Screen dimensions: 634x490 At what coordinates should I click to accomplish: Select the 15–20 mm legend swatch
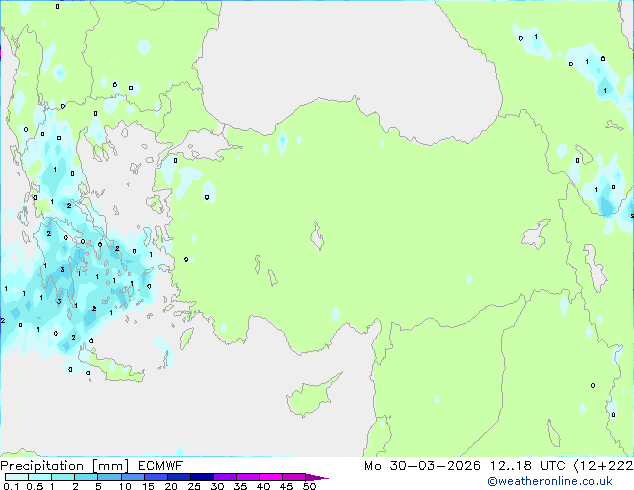point(155,477)
